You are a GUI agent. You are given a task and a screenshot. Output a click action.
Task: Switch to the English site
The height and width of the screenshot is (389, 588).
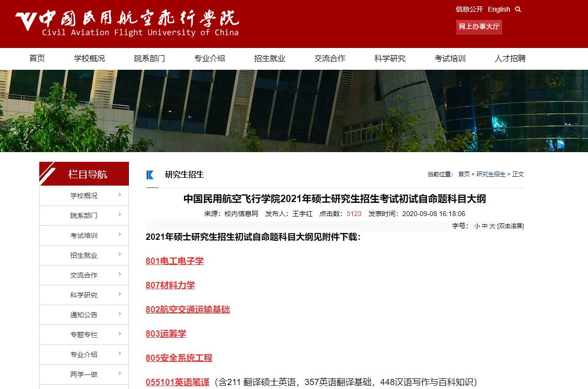click(499, 9)
